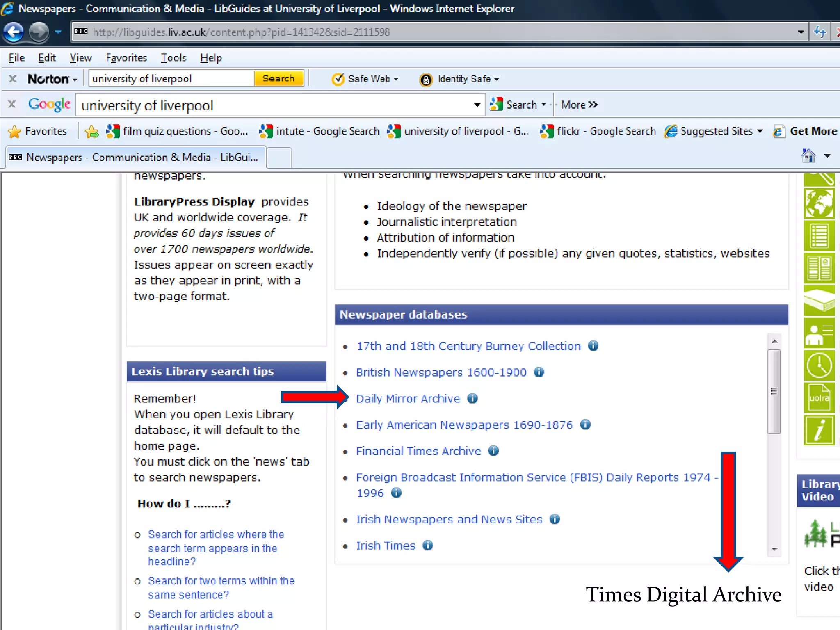Click Add to Favorites Bar star icon

click(x=91, y=132)
